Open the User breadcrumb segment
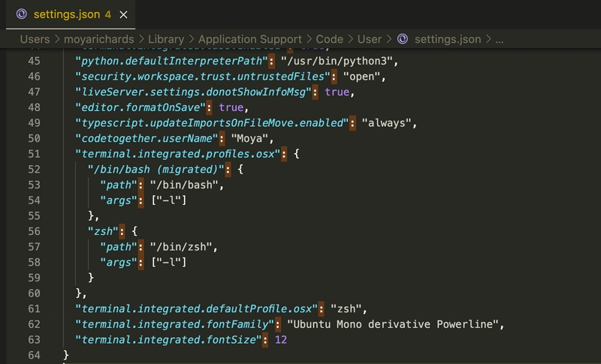 pos(370,39)
